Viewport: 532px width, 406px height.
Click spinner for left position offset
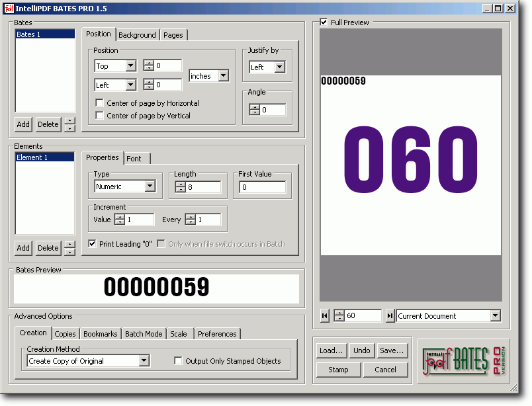click(149, 85)
